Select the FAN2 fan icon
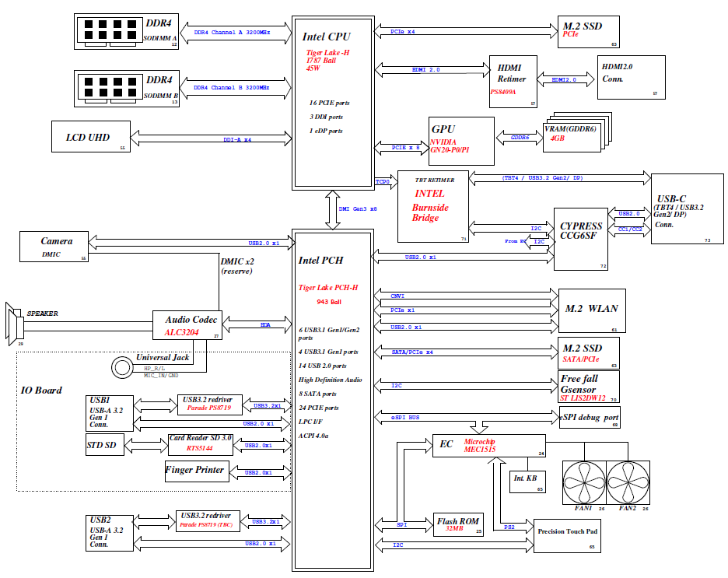The height and width of the screenshot is (578, 728). click(628, 482)
